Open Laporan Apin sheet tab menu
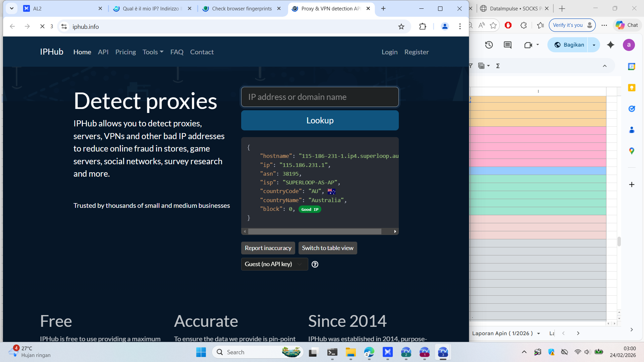The image size is (644, 362). click(538, 334)
